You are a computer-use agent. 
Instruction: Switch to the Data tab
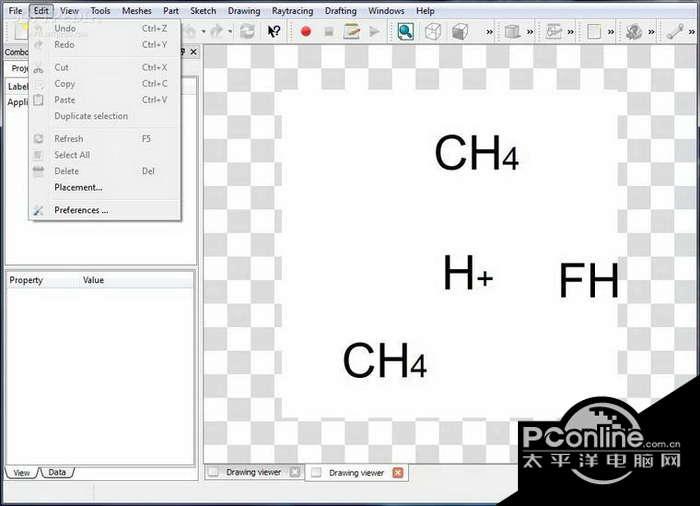(x=57, y=472)
